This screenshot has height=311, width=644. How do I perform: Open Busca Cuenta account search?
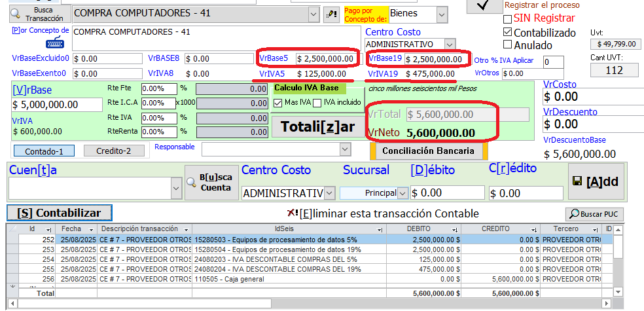(208, 183)
